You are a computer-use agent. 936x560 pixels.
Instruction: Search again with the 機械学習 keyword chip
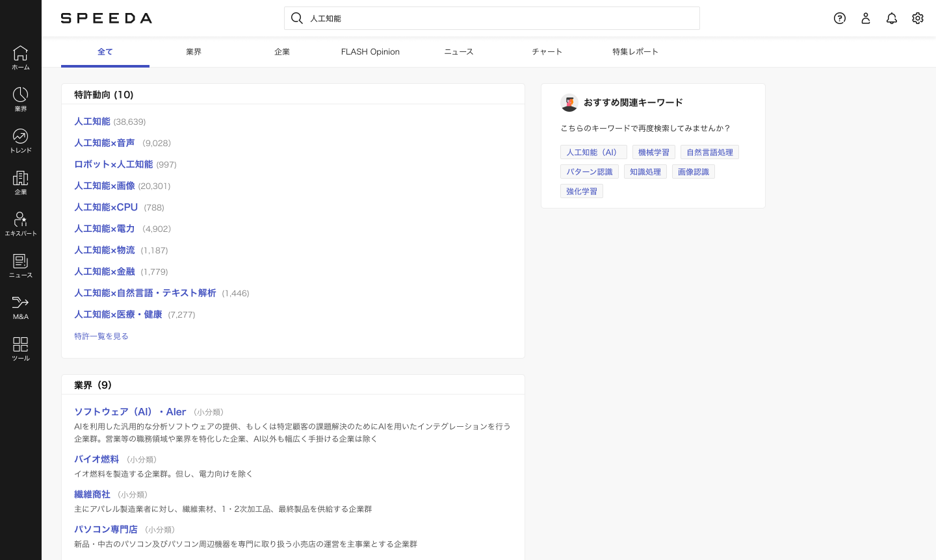654,152
